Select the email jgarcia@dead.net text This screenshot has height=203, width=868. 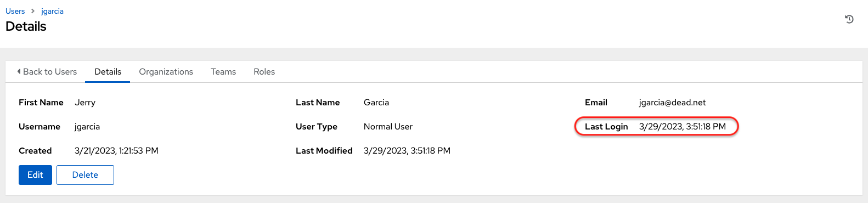[x=672, y=103]
